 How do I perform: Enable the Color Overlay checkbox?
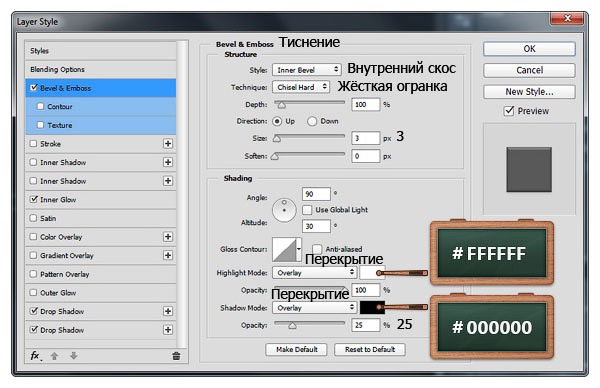coord(34,236)
